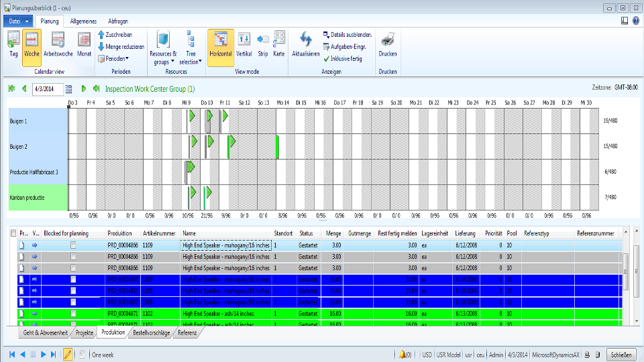Click Details ausblenden in Anzeigen group
The image size is (644, 362).
click(x=347, y=34)
